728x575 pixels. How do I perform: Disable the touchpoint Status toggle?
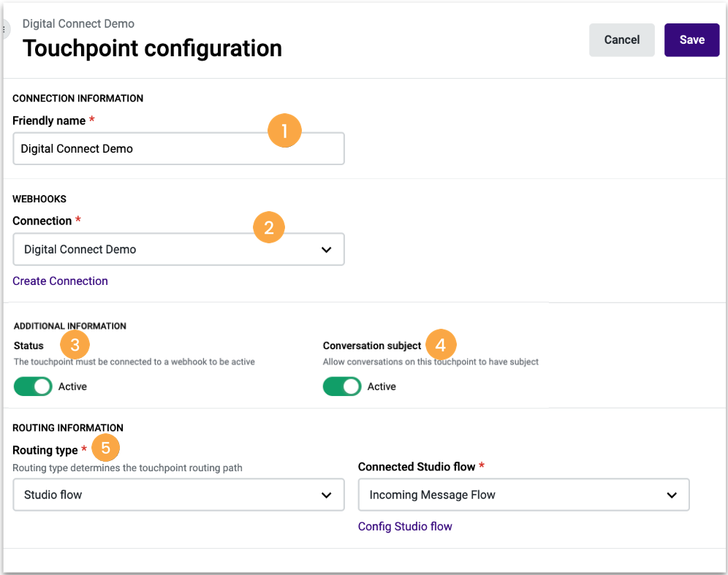coord(33,386)
